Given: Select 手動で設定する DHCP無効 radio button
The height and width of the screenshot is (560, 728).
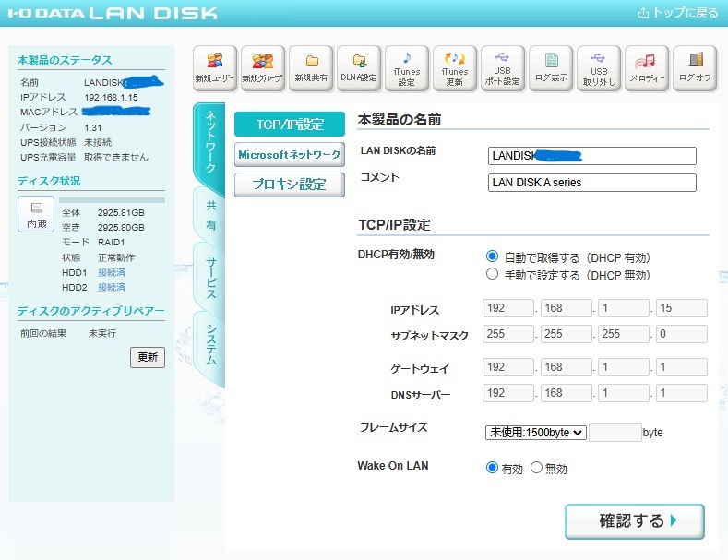Looking at the screenshot, I should click(x=492, y=274).
